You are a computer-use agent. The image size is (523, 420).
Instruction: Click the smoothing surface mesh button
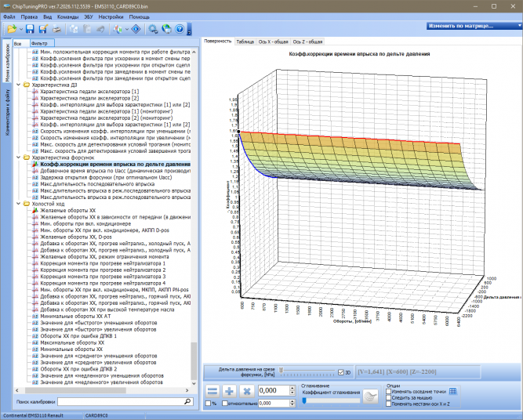click(x=371, y=396)
